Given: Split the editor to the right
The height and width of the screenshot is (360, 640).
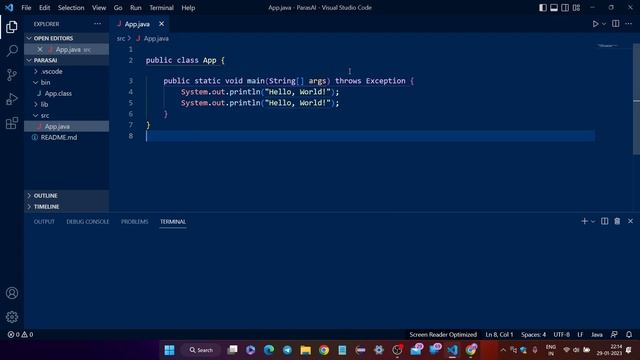Looking at the screenshot, I should click(x=616, y=24).
